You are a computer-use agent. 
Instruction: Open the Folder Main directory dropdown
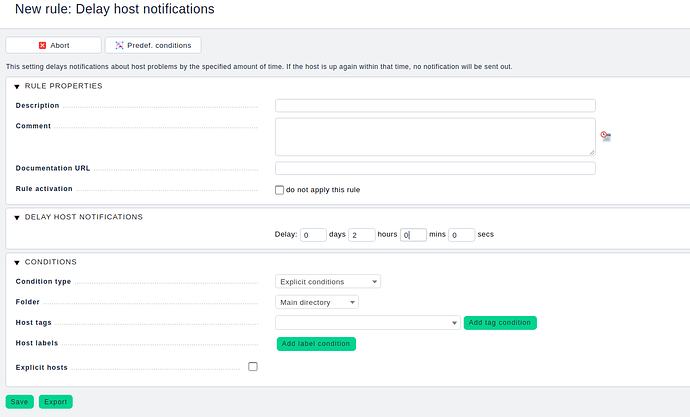[317, 302]
